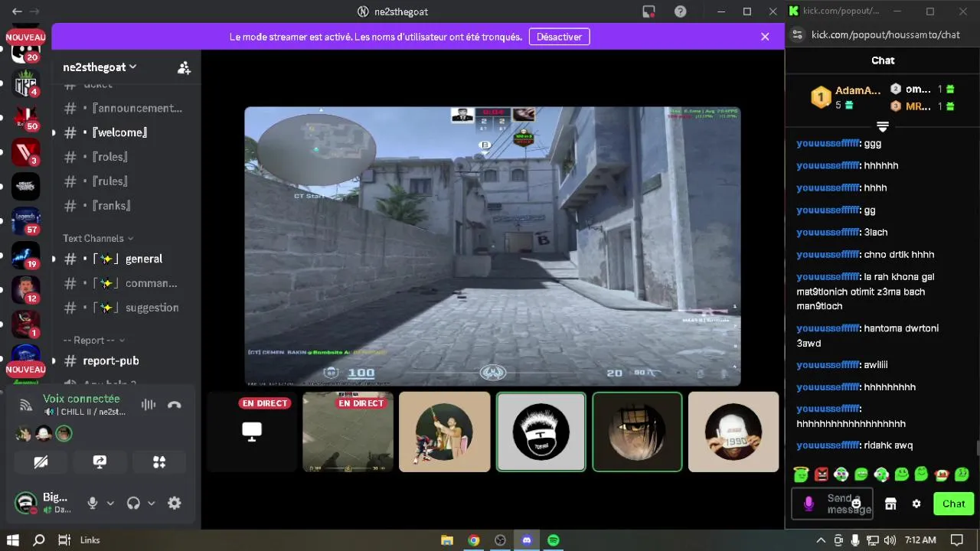This screenshot has width=980, height=551.
Task: Open Chrome from the taskbar
Action: pos(474,540)
